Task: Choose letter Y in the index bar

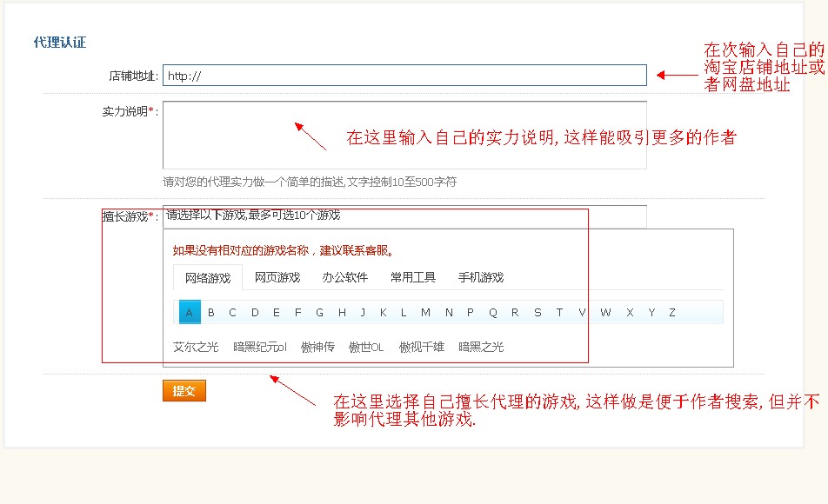Action: (651, 313)
